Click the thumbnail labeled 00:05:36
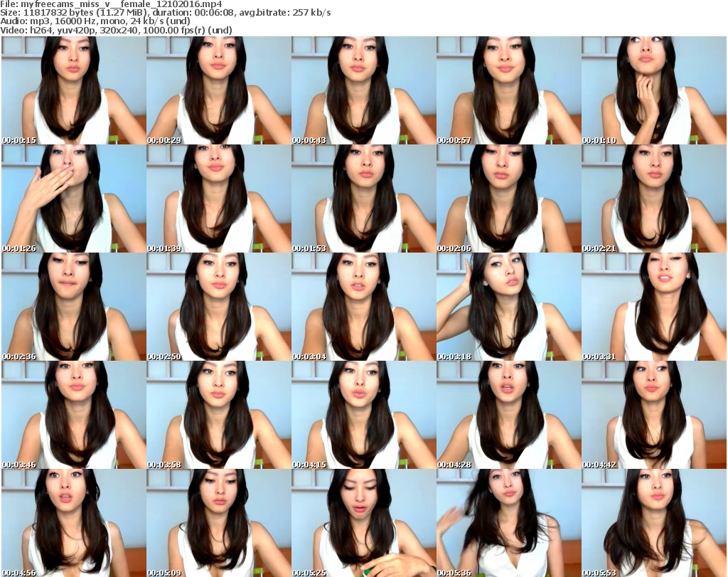Image resolution: width=728 pixels, height=577 pixels. [508, 522]
